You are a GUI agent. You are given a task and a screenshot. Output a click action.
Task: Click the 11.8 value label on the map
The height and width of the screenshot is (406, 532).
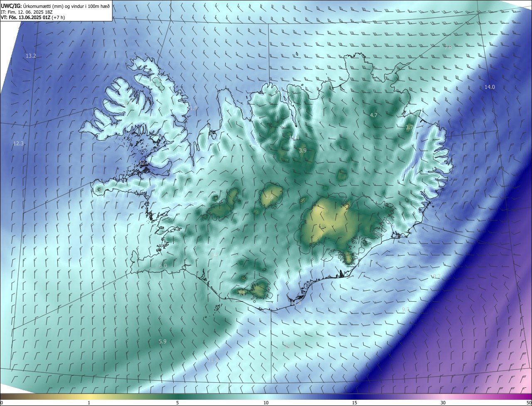[x=296, y=303]
